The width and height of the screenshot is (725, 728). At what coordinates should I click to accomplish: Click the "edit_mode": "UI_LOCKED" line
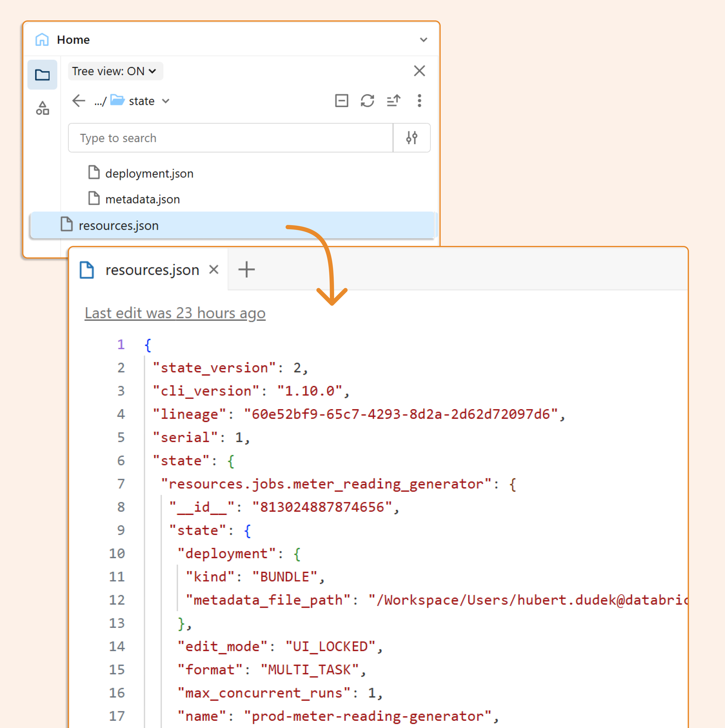point(280,646)
